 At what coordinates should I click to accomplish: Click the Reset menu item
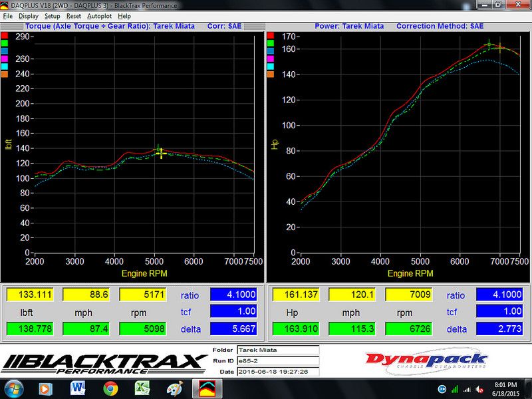[x=73, y=16]
